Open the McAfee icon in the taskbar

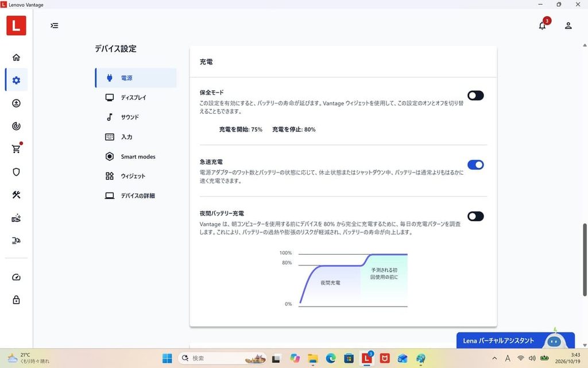click(x=384, y=359)
